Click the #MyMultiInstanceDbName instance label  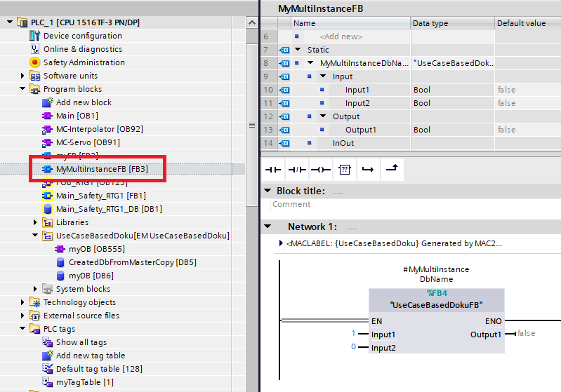[x=436, y=274]
